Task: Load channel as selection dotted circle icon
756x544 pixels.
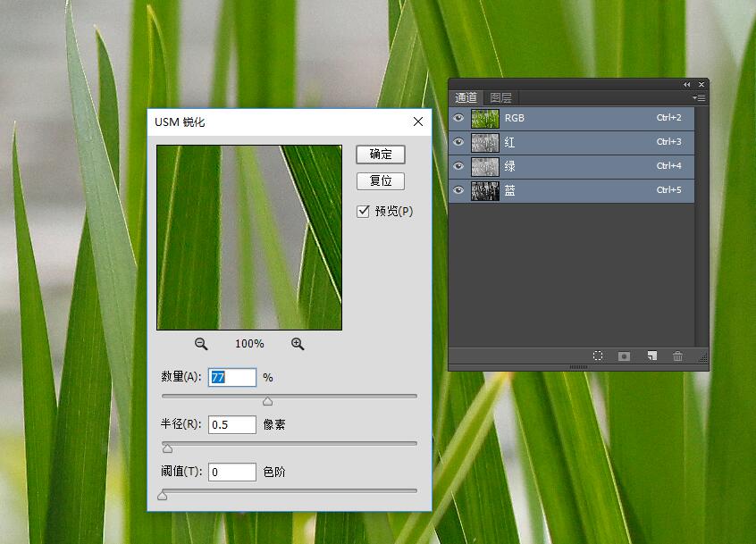Action: 597,356
